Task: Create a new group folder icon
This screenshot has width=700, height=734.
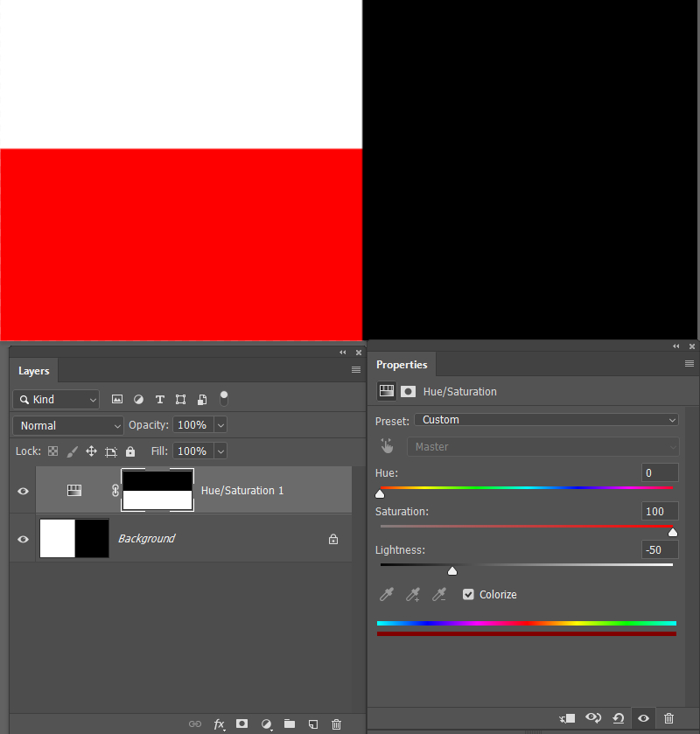Action: (290, 724)
